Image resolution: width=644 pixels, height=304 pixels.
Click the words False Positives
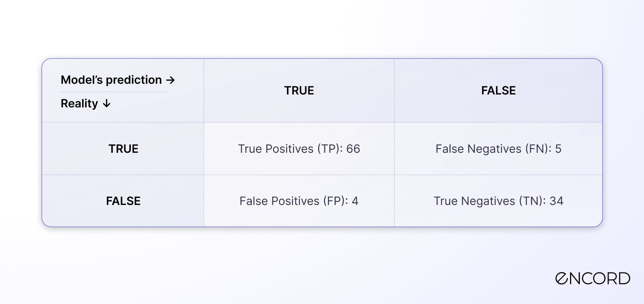(x=279, y=201)
